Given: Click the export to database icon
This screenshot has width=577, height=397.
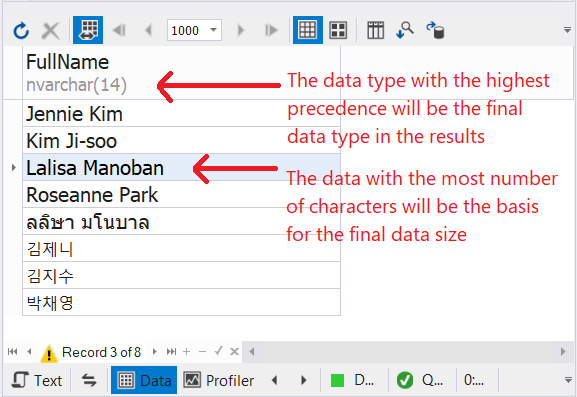Looking at the screenshot, I should [x=435, y=30].
